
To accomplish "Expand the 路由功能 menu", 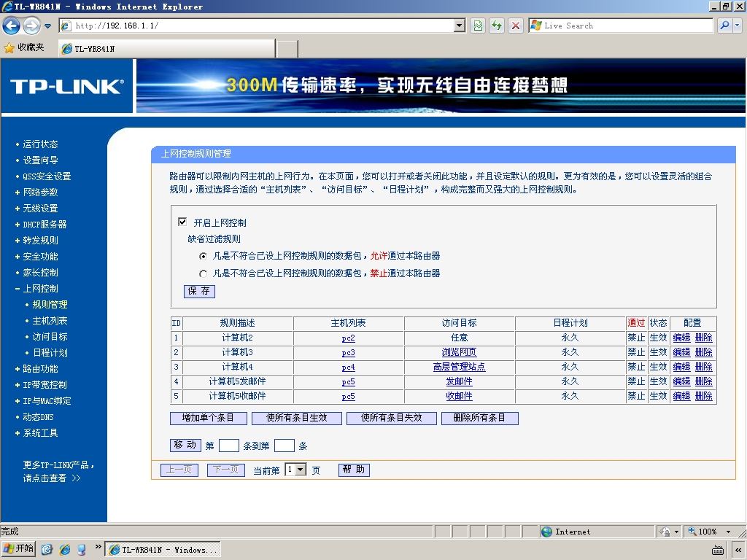I will pyautogui.click(x=40, y=368).
